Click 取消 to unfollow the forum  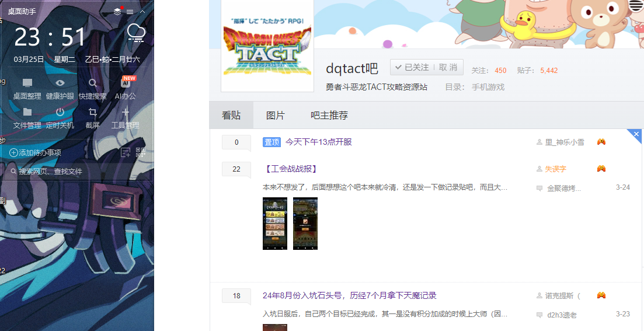click(x=448, y=67)
